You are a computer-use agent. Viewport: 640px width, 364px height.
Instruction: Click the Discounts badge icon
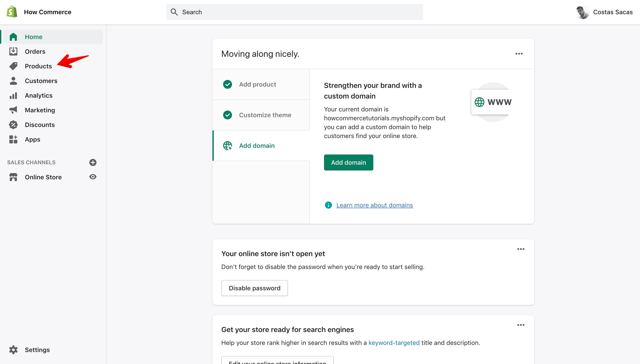point(13,125)
